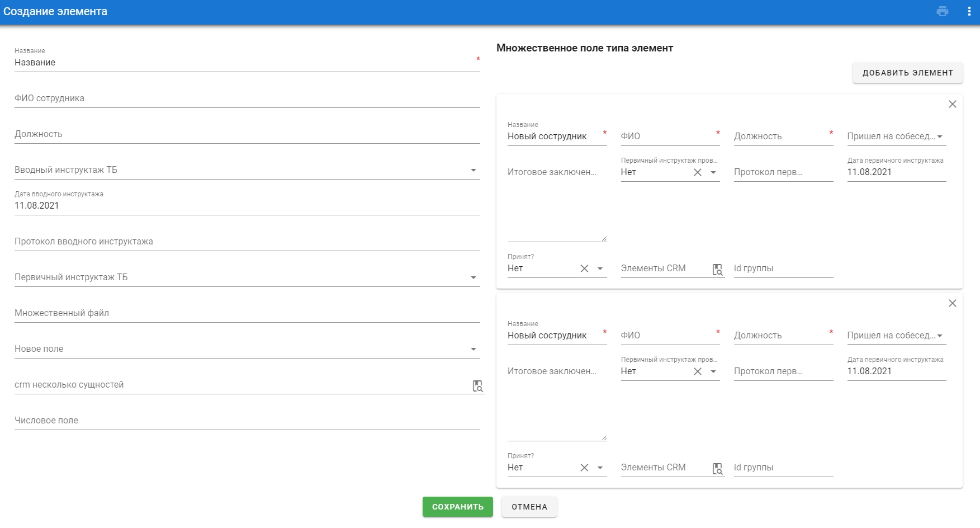Open CRM search icon for 'crm несколько сущностей'

pyautogui.click(x=478, y=386)
